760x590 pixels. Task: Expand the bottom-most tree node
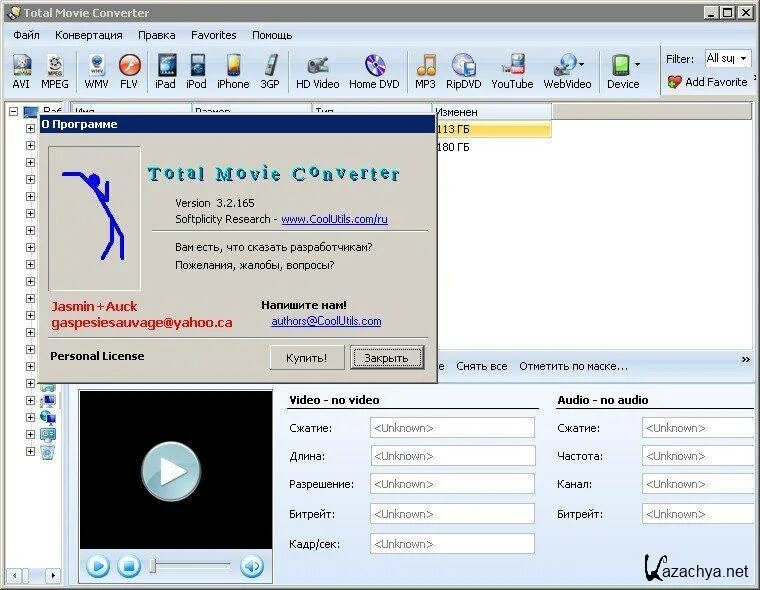tap(30, 451)
